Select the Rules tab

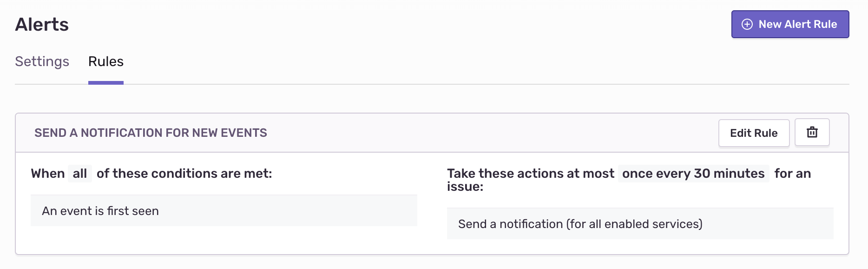click(105, 61)
